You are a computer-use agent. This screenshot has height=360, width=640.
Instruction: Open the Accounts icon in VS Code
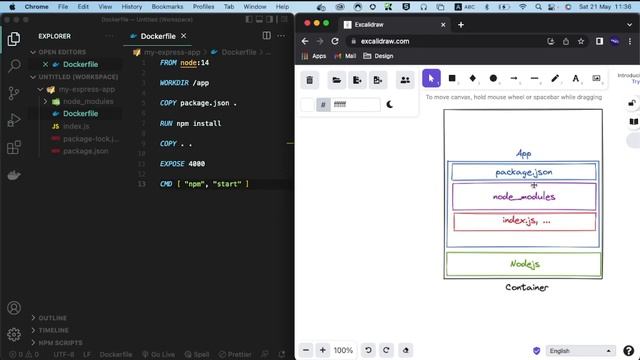click(14, 308)
